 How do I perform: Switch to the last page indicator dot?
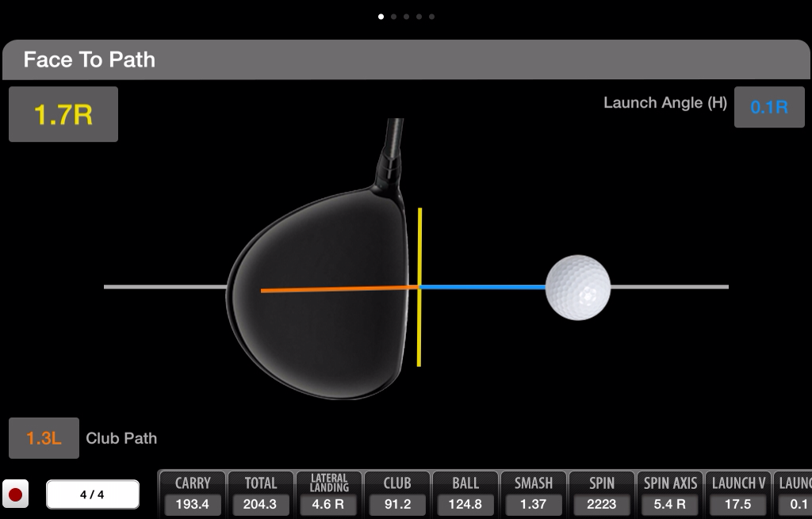pos(431,16)
